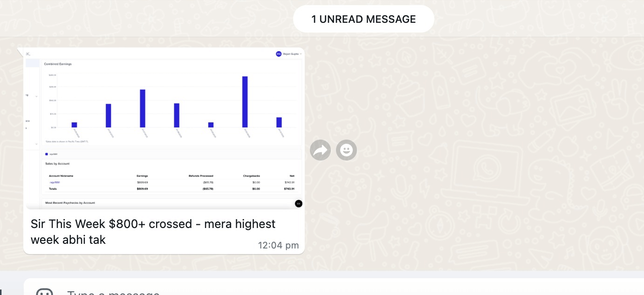644x295 pixels.
Task: Open the raja1991 account link
Action: 55,182
